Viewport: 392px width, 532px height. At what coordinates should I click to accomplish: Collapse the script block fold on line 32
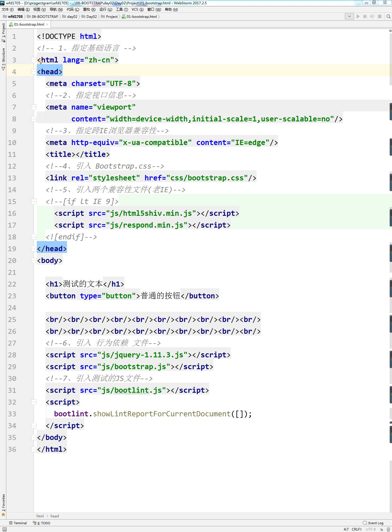point(34,402)
